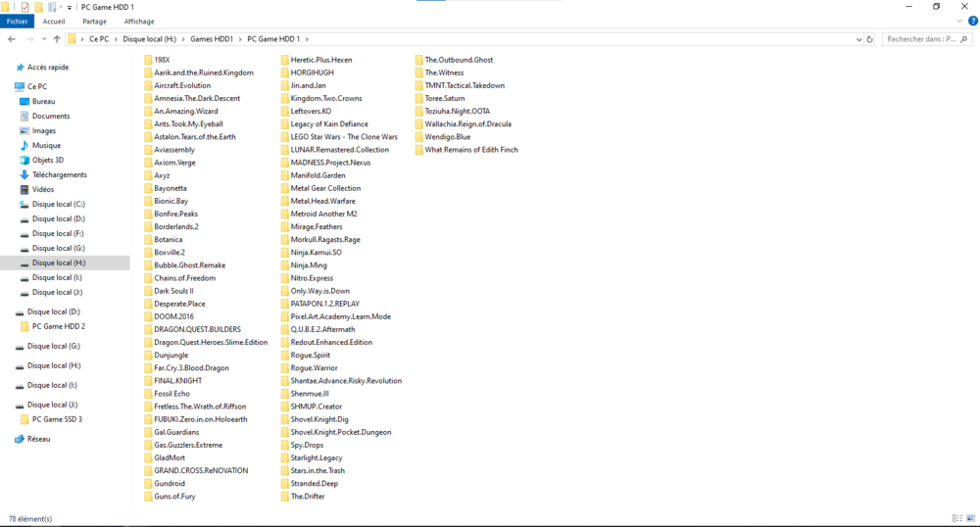Click the Properties checkmark icon in title bar
Screen dimensions: 980x527
[24, 7]
